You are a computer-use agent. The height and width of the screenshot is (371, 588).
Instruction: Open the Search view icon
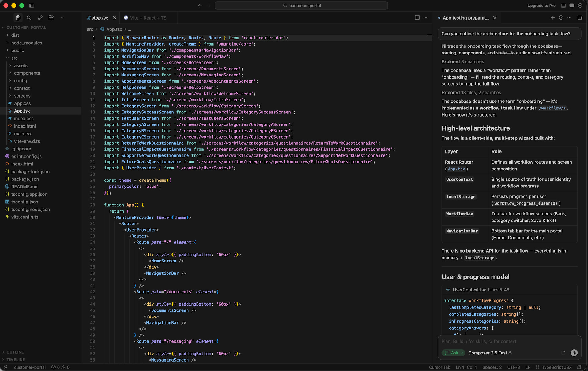click(x=29, y=18)
